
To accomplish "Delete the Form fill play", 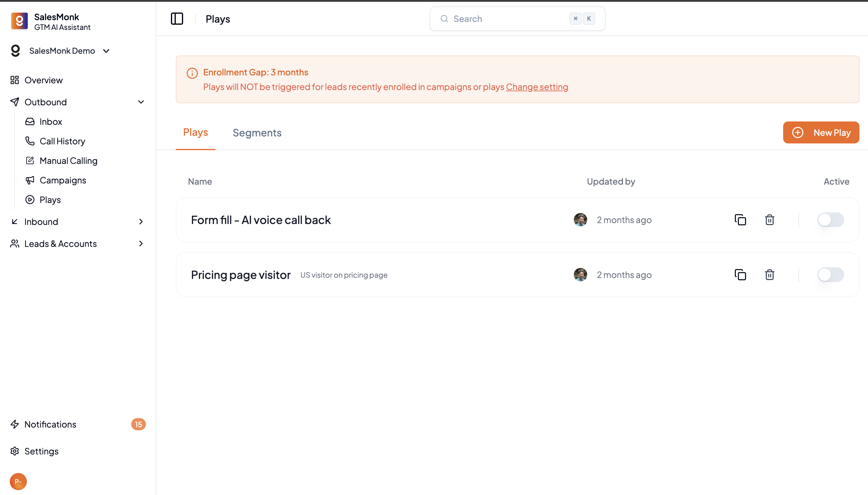I will pos(769,220).
